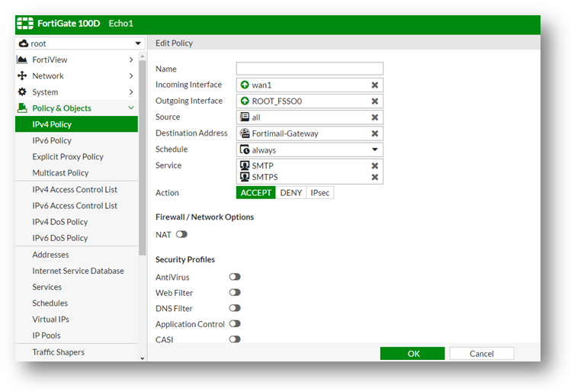Expand the FortiView menu chevron
The image size is (571, 392).
pyautogui.click(x=131, y=59)
